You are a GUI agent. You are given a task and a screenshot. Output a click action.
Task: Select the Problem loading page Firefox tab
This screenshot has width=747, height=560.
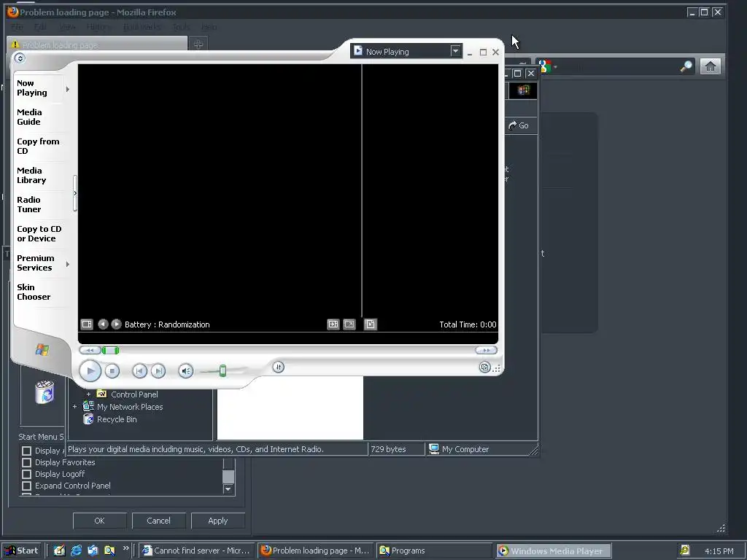pyautogui.click(x=97, y=44)
